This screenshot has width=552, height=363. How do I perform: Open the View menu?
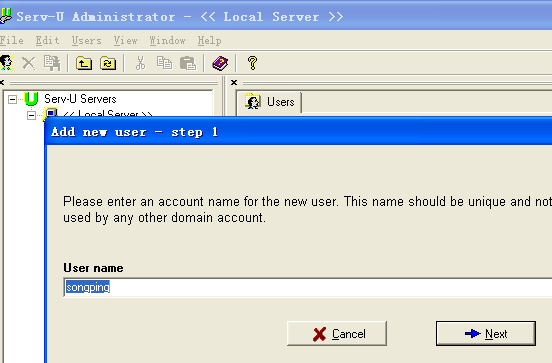pos(125,40)
